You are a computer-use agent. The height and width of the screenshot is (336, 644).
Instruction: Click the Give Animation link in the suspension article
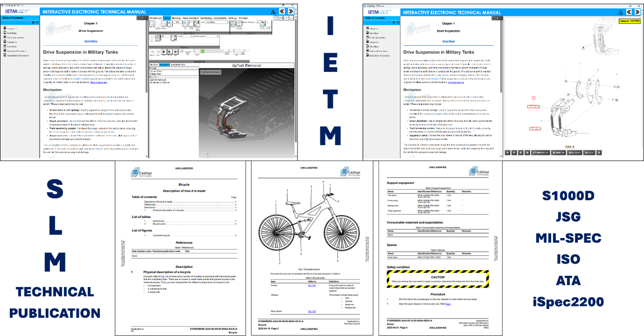[x=99, y=82]
